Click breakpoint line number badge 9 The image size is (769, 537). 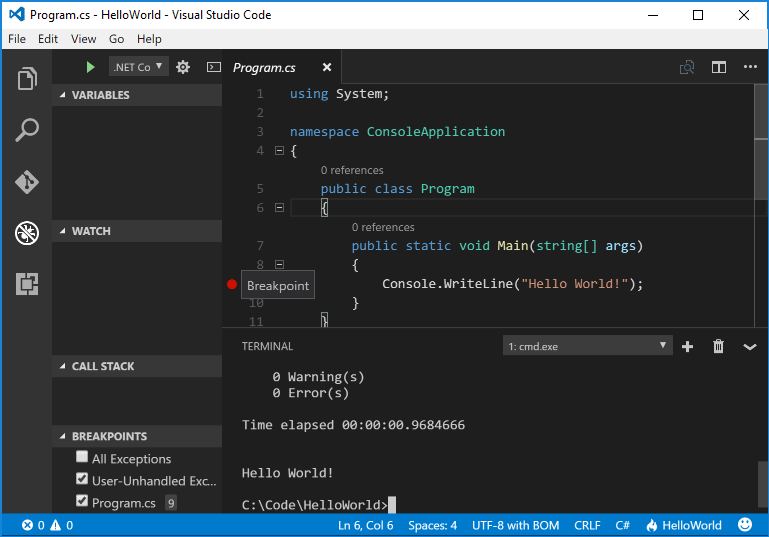point(171,503)
